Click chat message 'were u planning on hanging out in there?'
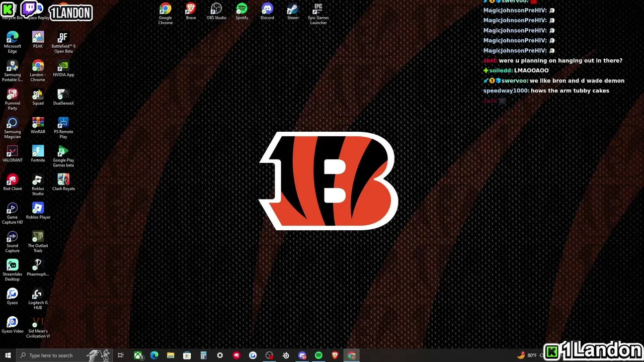 pyautogui.click(x=560, y=60)
